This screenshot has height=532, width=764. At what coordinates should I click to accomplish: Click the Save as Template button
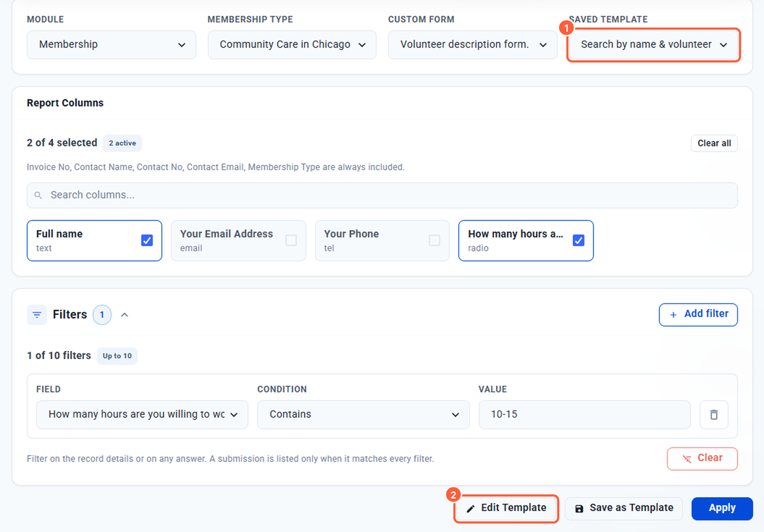point(625,509)
